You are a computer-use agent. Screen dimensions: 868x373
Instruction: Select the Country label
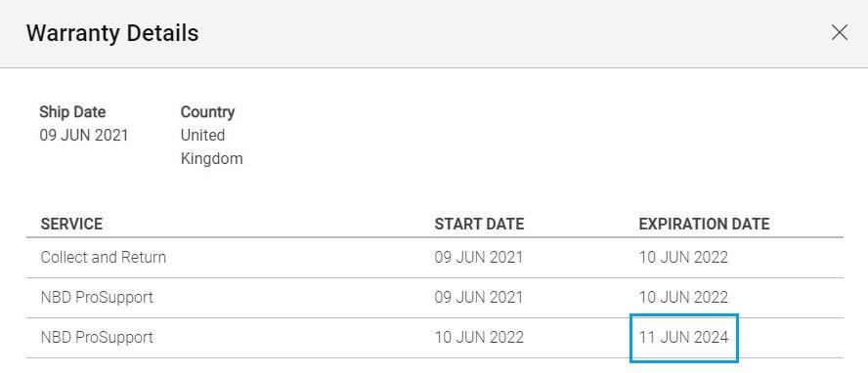(207, 111)
